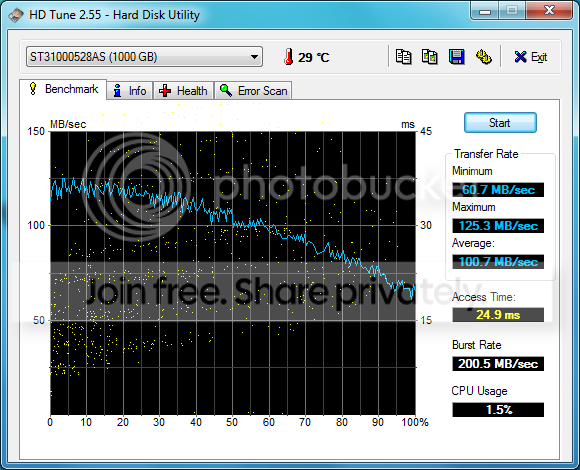Close the HD Tune window
The image size is (580, 470).
tap(549, 11)
